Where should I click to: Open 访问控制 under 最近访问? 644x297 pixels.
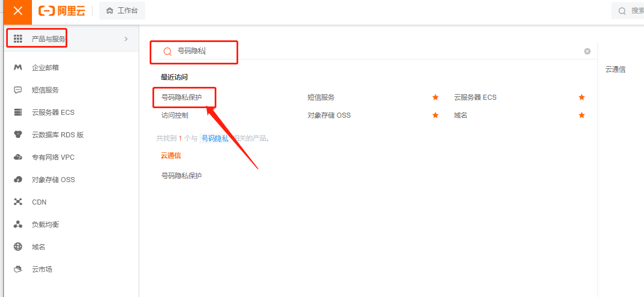(174, 115)
